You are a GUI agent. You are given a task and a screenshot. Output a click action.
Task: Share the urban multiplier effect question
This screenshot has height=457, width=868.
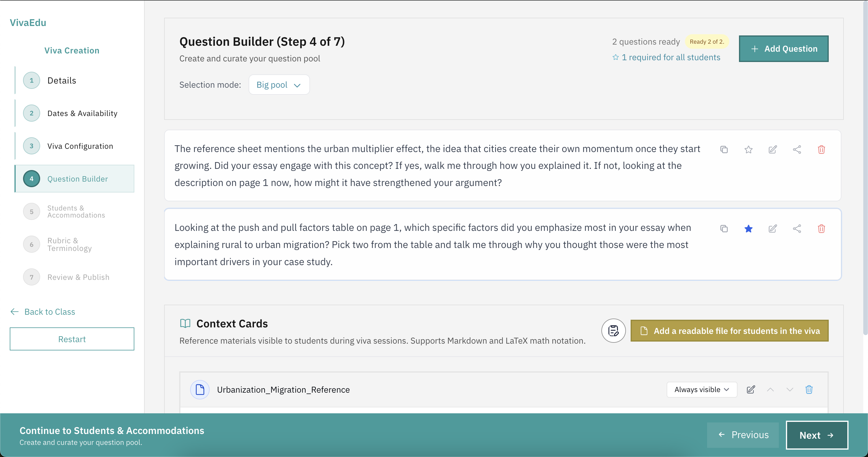tap(797, 149)
